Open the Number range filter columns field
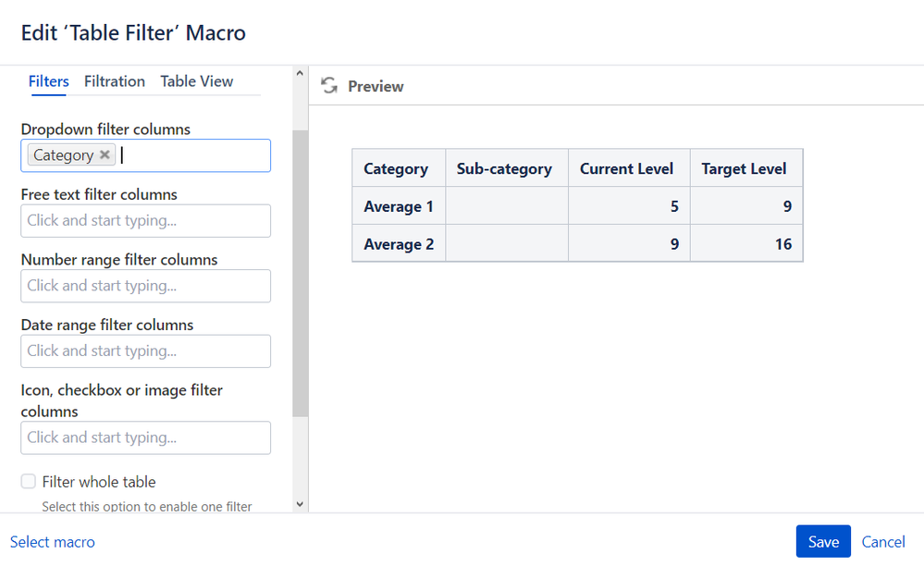The height and width of the screenshot is (566, 924). [145, 286]
